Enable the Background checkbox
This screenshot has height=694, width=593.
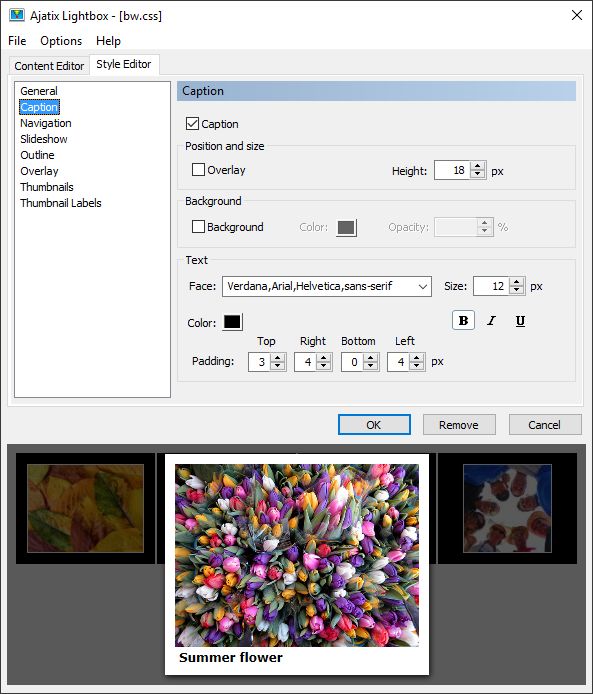coord(198,227)
